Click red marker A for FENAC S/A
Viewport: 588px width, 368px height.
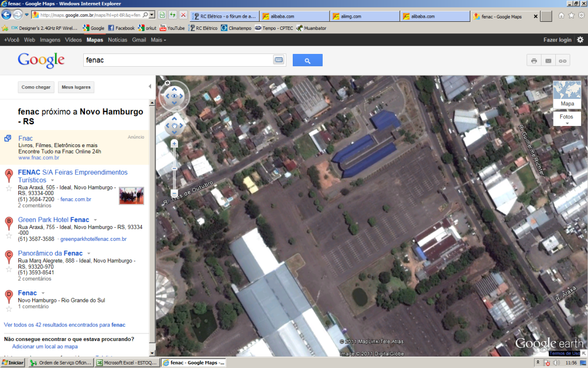[x=9, y=176]
